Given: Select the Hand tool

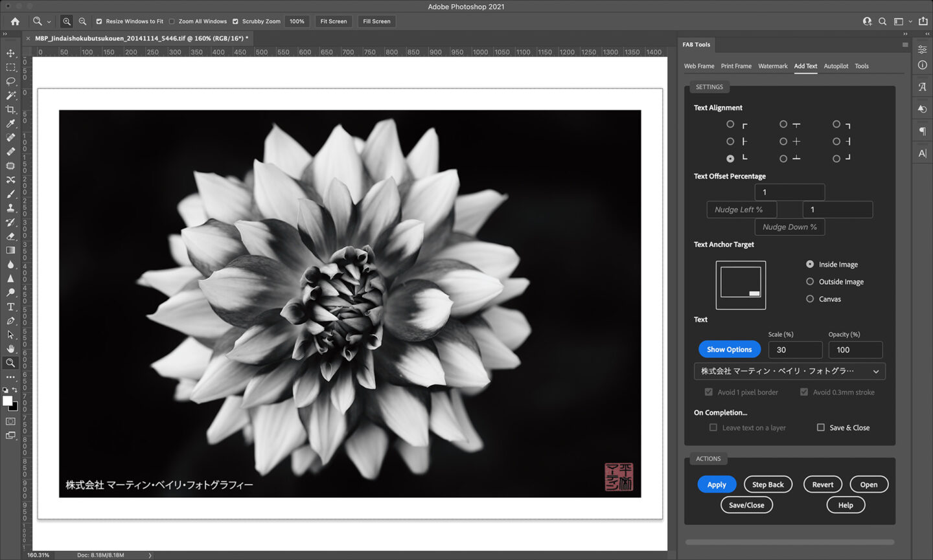Looking at the screenshot, I should 10,349.
